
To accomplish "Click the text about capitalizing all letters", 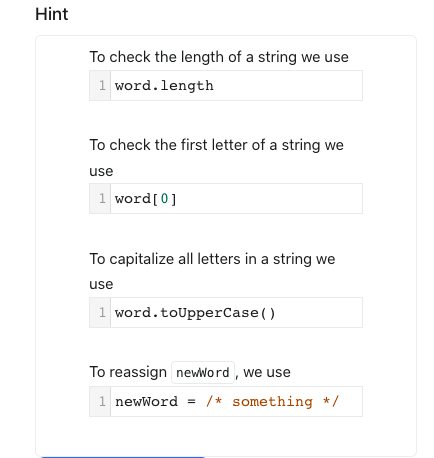I will tap(212, 271).
